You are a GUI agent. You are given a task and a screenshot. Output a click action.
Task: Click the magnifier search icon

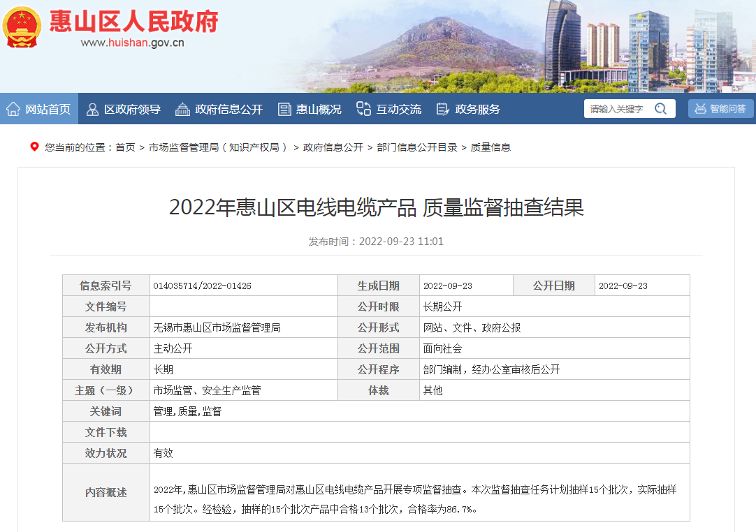[660, 109]
